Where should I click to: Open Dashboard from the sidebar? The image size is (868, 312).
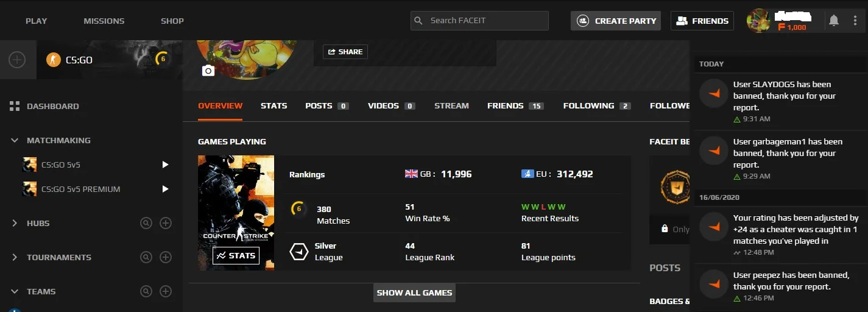pos(44,106)
